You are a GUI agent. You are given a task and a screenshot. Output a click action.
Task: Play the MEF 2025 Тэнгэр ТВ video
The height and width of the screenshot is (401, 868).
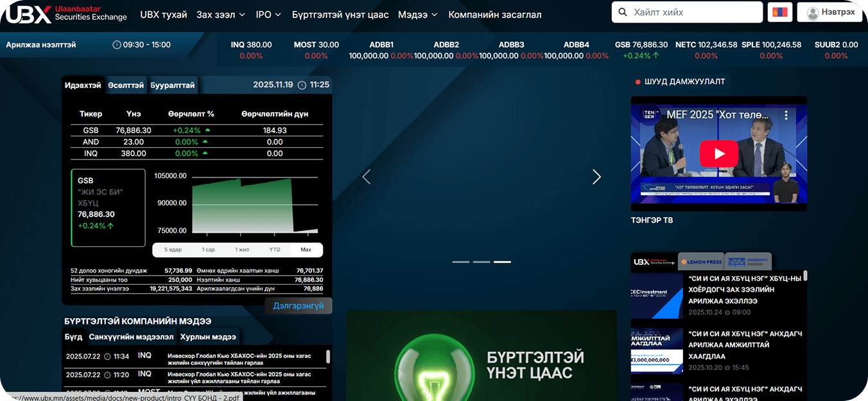coord(718,154)
